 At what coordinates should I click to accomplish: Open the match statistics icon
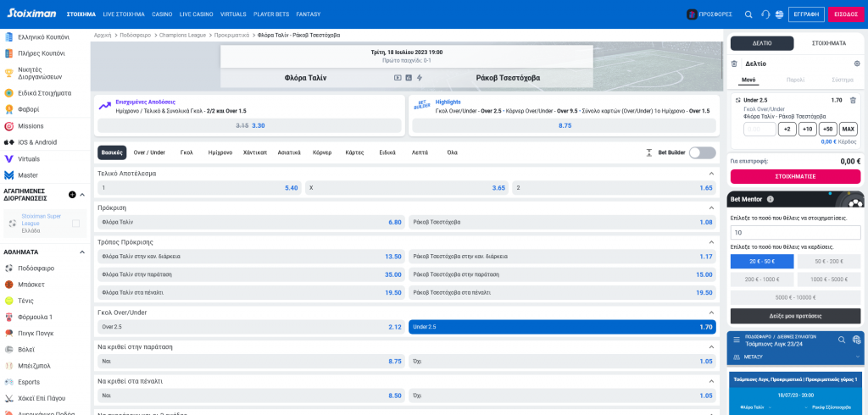coord(409,78)
